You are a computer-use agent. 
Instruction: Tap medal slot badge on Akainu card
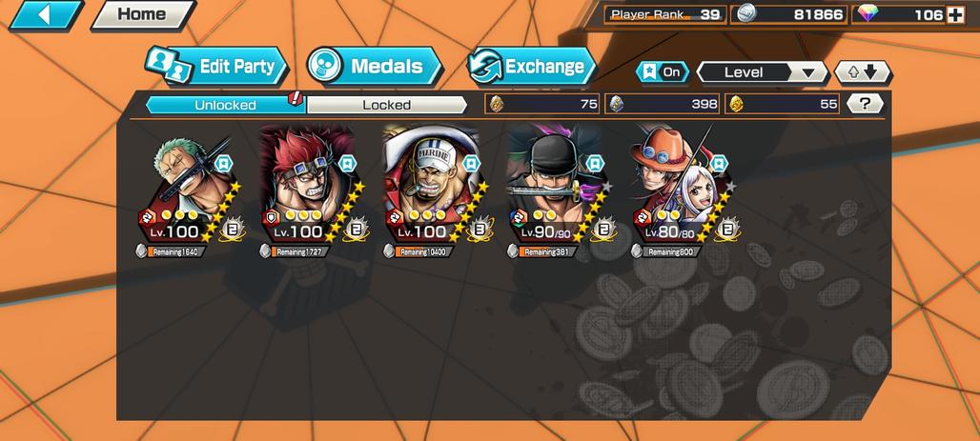480,228
